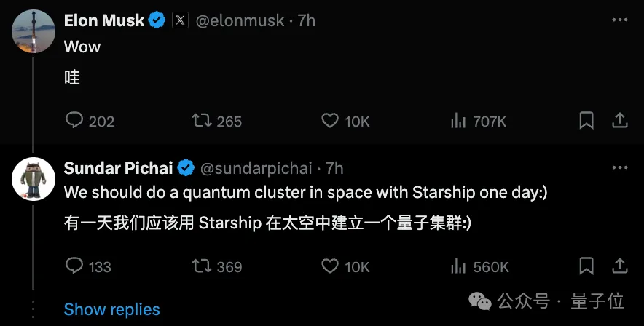The height and width of the screenshot is (326, 644).
Task: Click Sundar Pichai's profile avatar
Action: [x=34, y=179]
